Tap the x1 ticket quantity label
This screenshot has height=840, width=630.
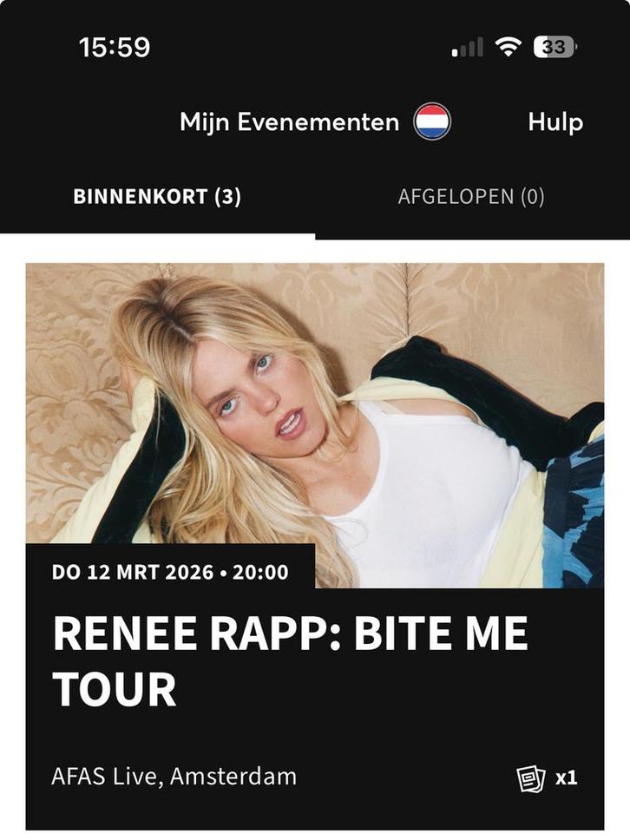[567, 778]
